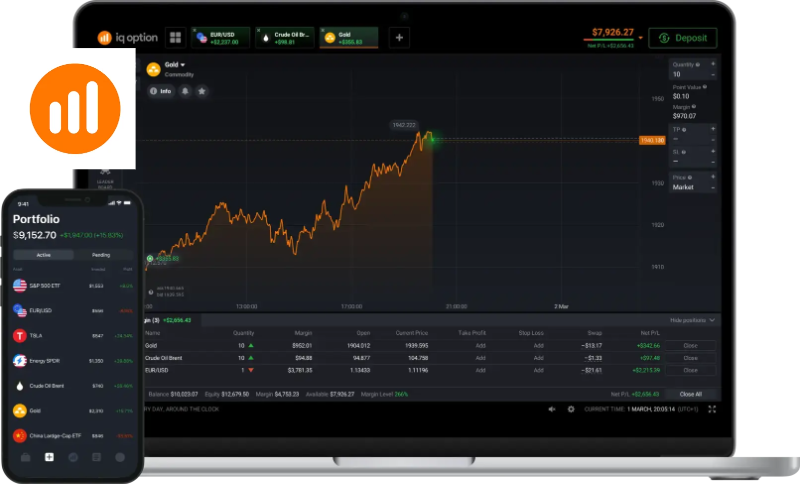The height and width of the screenshot is (484, 800).
Task: Select the Gold asset tab
Action: tap(349, 38)
